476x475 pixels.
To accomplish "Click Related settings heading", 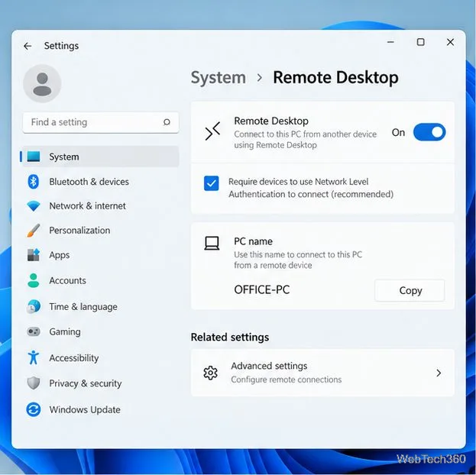I will tap(230, 338).
